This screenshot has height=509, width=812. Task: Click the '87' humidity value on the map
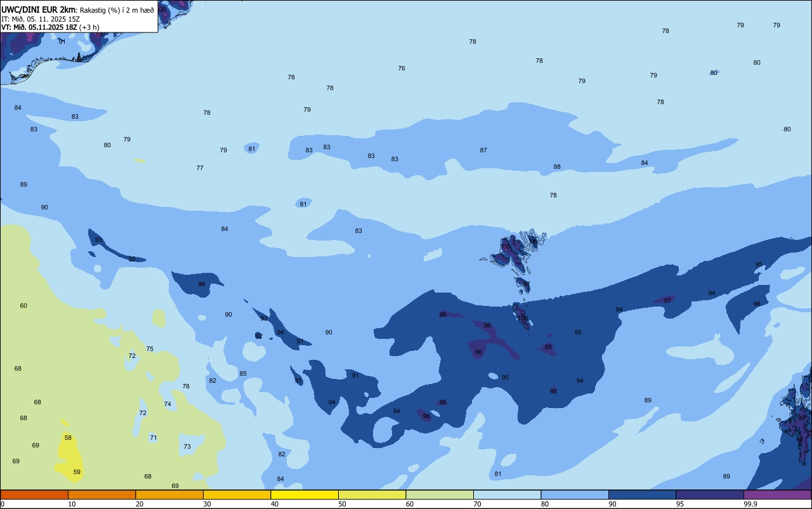click(483, 150)
